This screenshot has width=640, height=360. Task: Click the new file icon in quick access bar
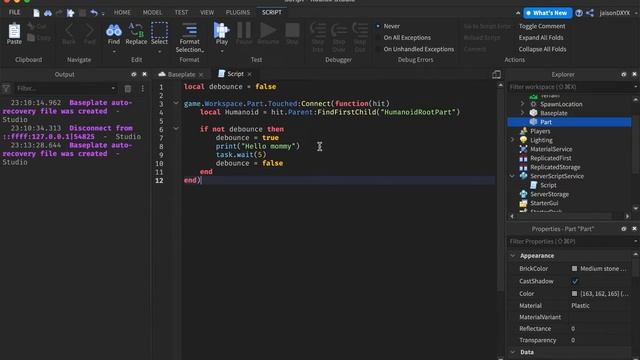point(36,13)
